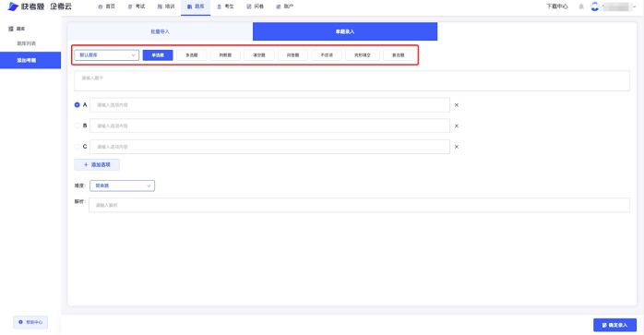Image resolution: width=644 pixels, height=335 pixels.
Task: Click option B content input
Action: pyautogui.click(x=269, y=126)
